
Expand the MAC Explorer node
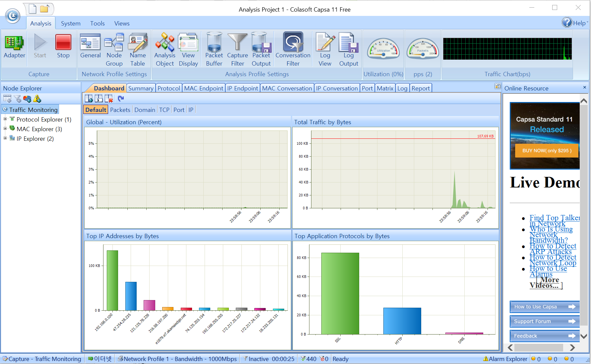tap(5, 129)
